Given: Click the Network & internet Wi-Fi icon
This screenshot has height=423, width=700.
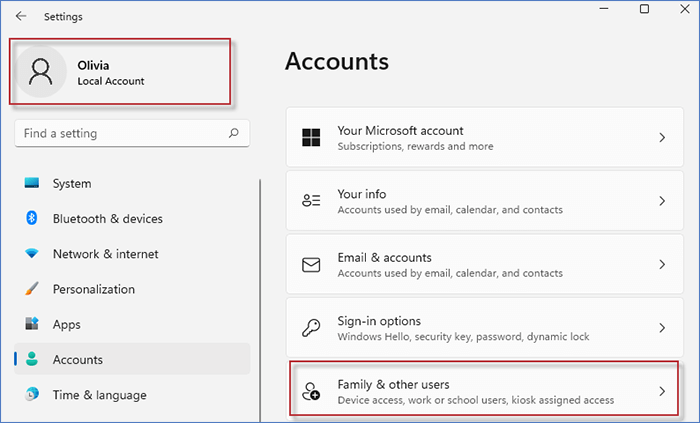Looking at the screenshot, I should click(32, 254).
